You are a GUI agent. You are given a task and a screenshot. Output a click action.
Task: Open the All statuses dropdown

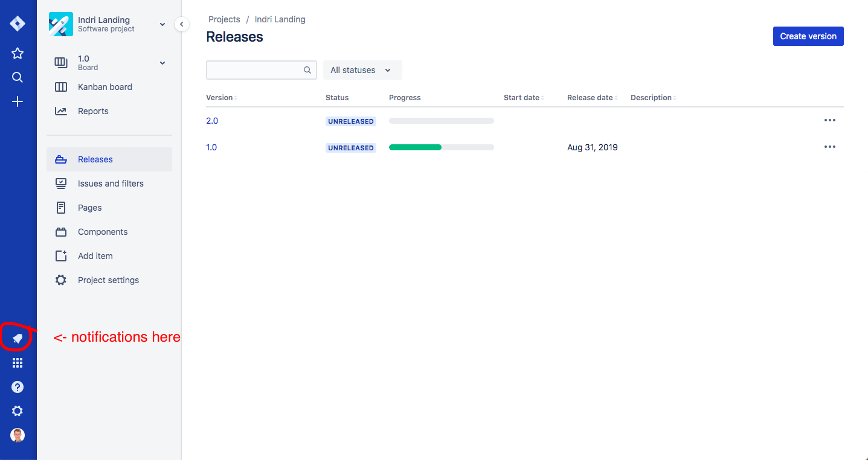point(362,70)
